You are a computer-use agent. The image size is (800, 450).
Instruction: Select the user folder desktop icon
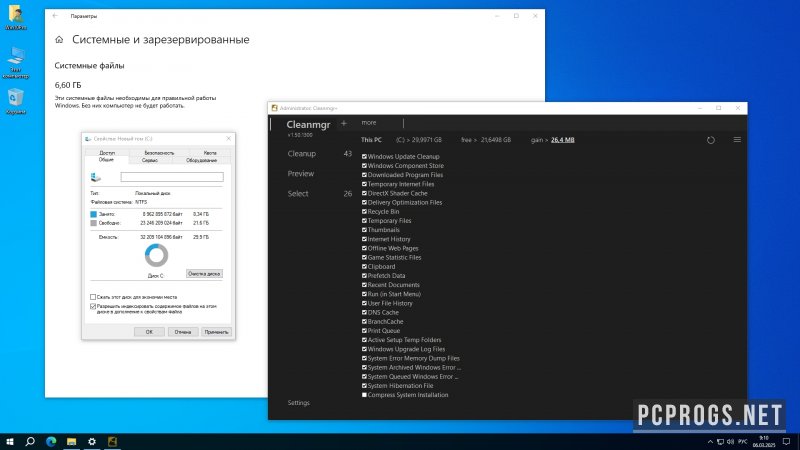coord(16,17)
